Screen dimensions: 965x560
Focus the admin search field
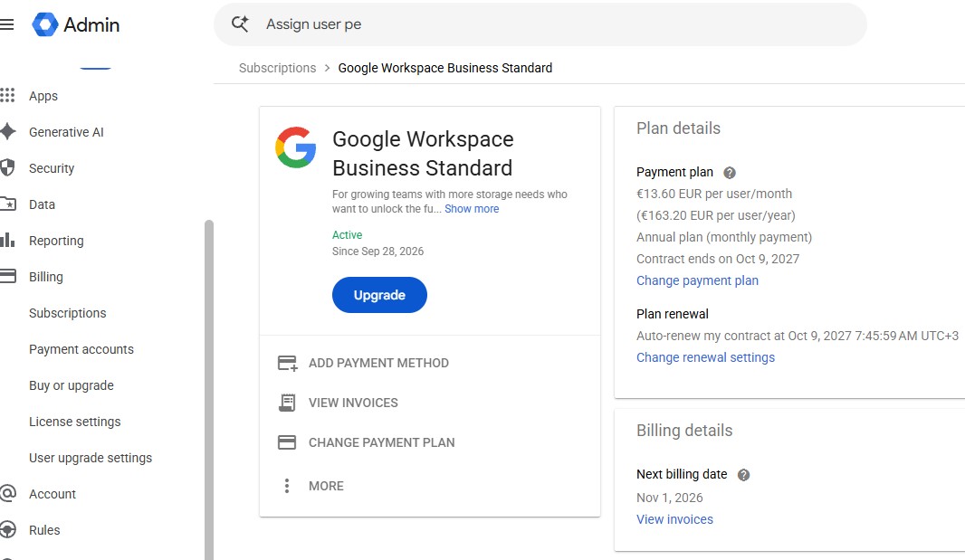click(540, 24)
